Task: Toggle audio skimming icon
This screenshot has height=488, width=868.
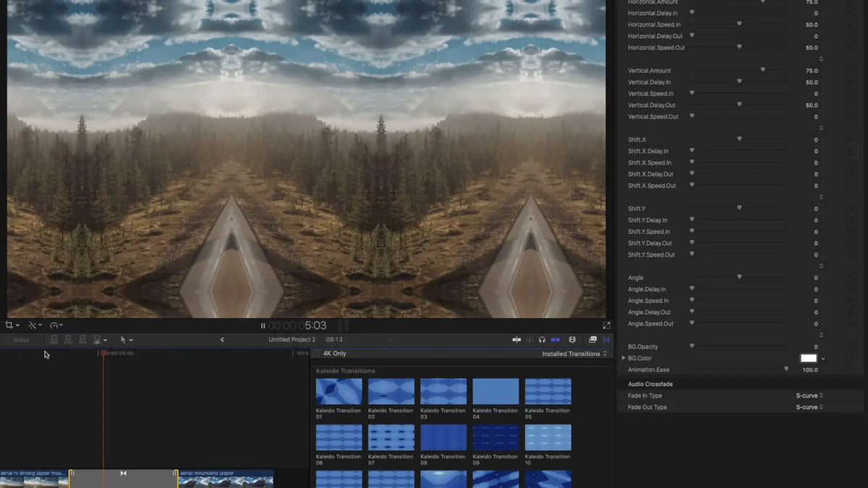Action: tap(529, 340)
